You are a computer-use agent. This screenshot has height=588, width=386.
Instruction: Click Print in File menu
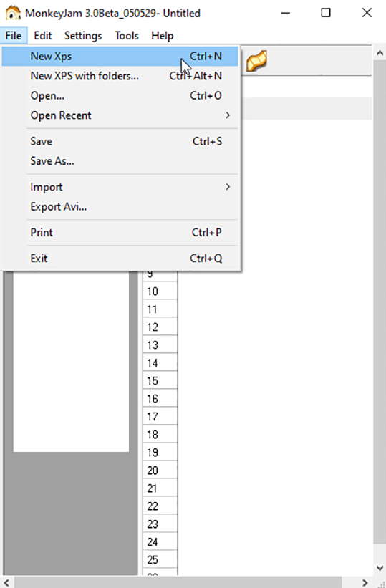[x=120, y=233]
